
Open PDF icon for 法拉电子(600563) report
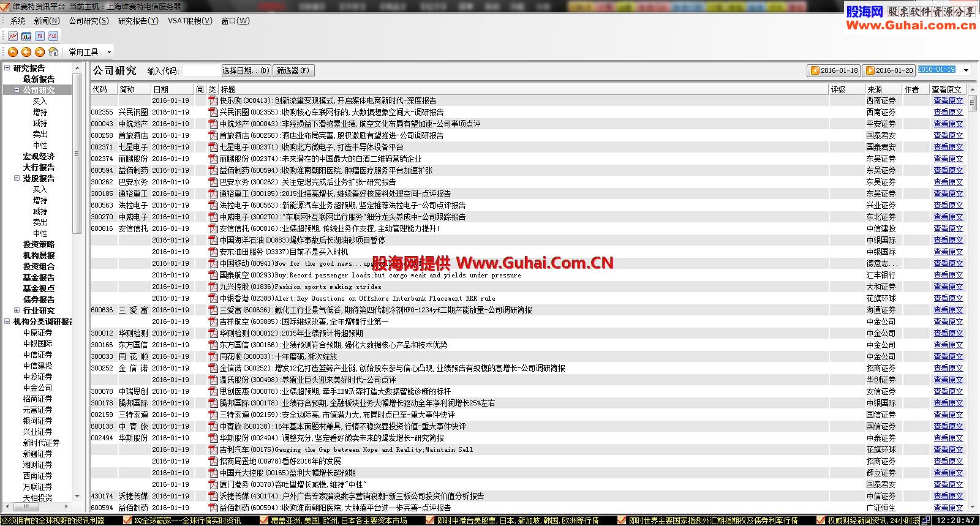(213, 205)
